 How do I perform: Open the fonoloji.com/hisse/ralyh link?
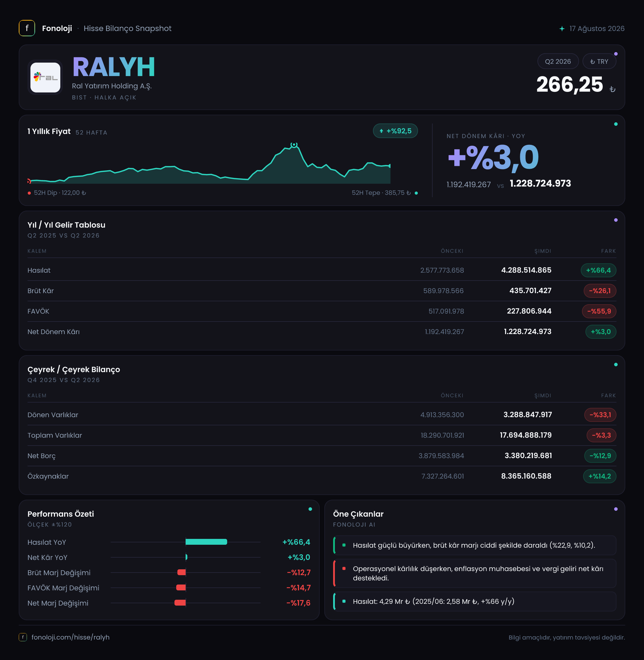point(70,637)
